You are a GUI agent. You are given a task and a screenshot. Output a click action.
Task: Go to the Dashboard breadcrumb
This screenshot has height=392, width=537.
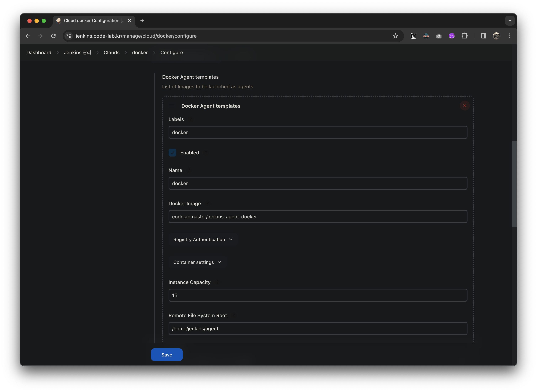click(39, 52)
